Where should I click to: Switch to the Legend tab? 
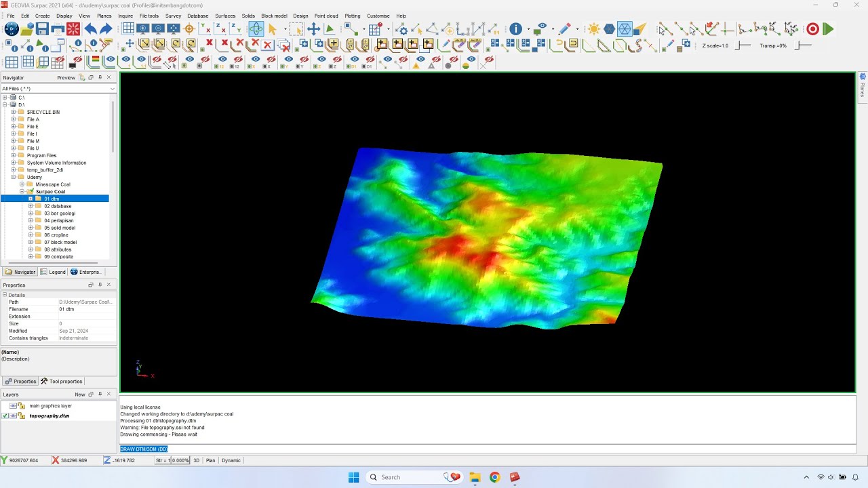tap(53, 272)
